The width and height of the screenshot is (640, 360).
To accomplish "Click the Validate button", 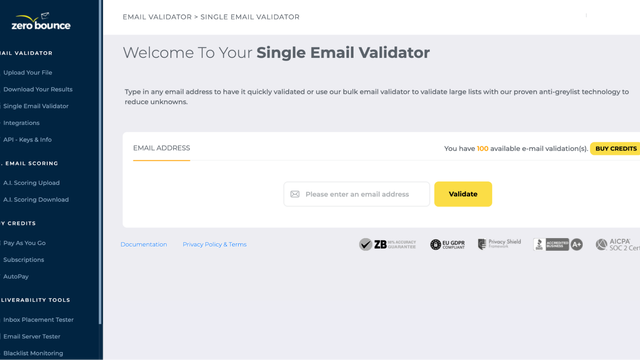I will (x=463, y=194).
